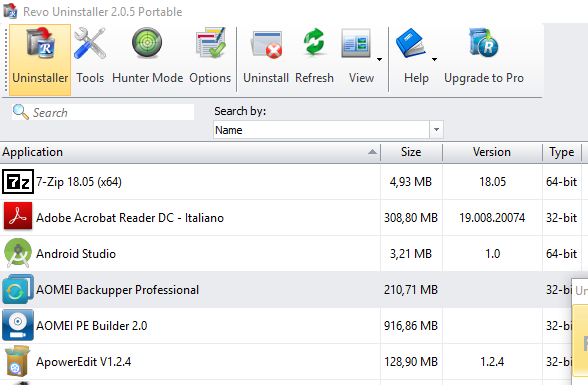This screenshot has width=588, height=385.
Task: Sort by Version column header
Action: pyautogui.click(x=492, y=152)
